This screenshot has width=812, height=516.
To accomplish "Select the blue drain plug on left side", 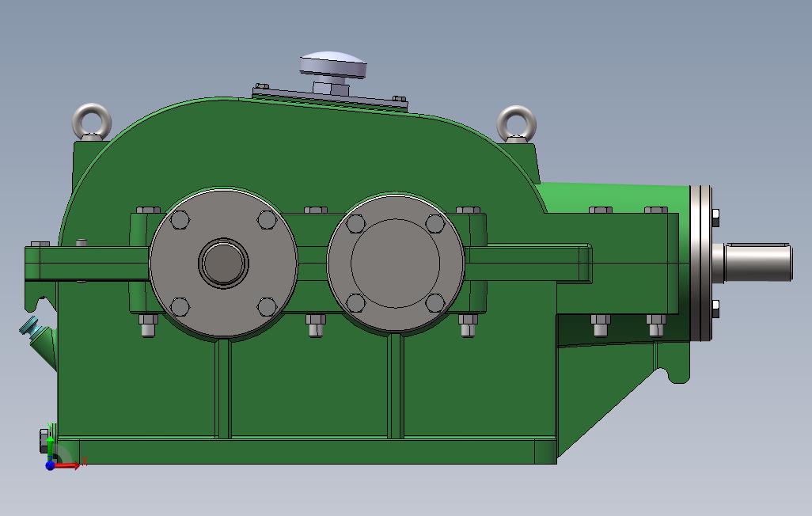I will coord(30,327).
